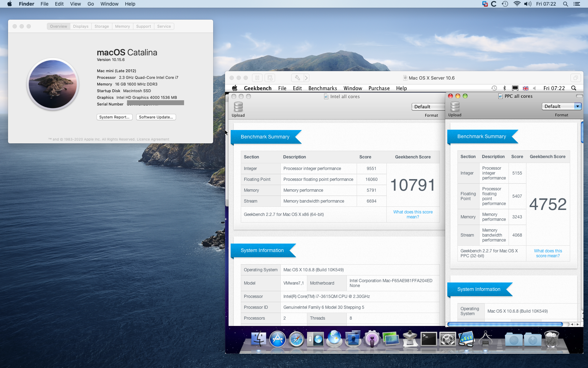The image size is (588, 368).
Task: Click Upload icon in PPC all cores window
Action: pyautogui.click(x=455, y=106)
